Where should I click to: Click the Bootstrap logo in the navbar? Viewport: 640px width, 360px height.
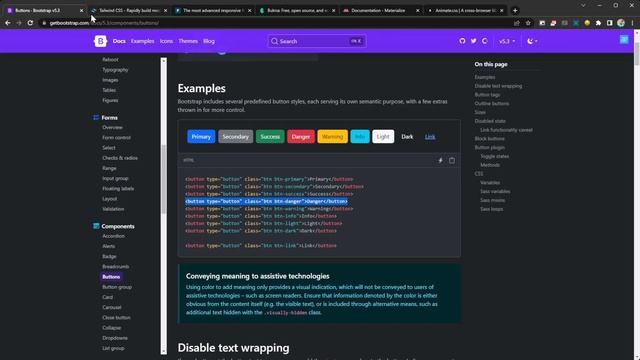click(x=100, y=41)
